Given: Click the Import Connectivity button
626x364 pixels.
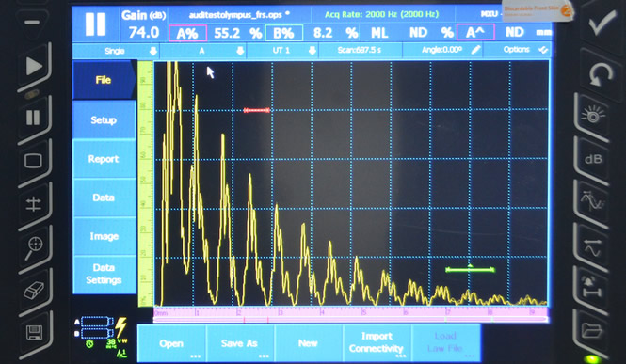Looking at the screenshot, I should pyautogui.click(x=377, y=342).
